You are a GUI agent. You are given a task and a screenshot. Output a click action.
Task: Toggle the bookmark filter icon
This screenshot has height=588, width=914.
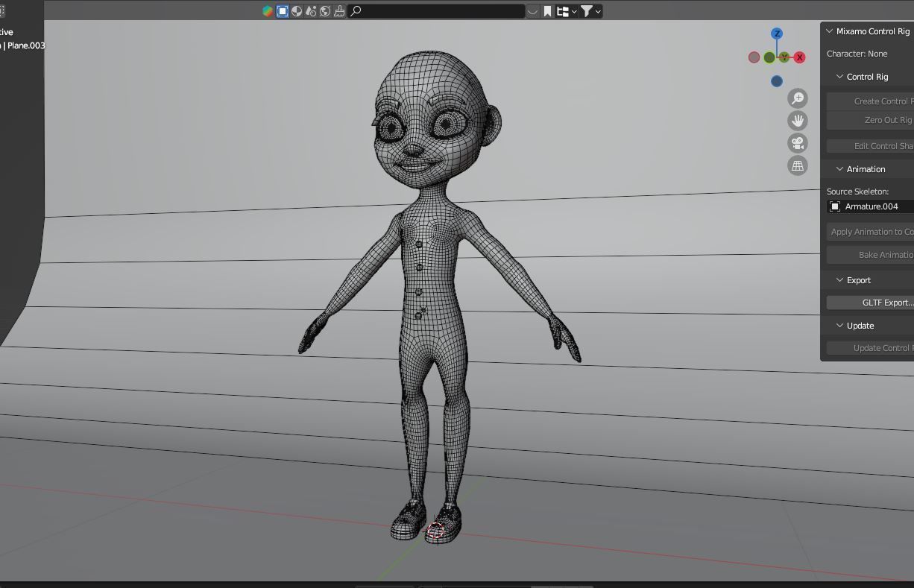[x=547, y=11]
